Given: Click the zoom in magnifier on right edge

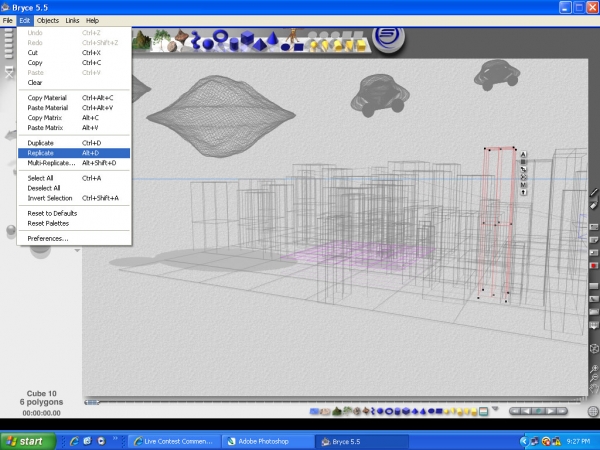Looking at the screenshot, I should click(x=594, y=369).
